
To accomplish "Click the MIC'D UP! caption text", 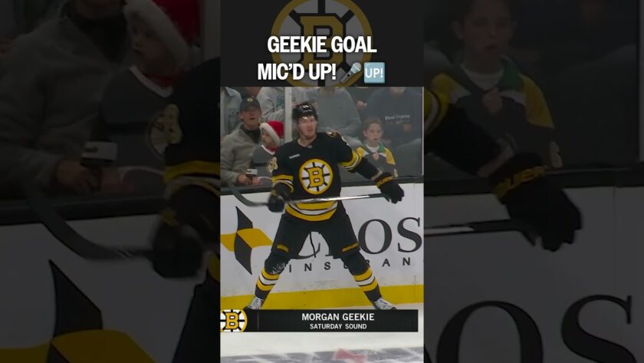I will tap(297, 72).
